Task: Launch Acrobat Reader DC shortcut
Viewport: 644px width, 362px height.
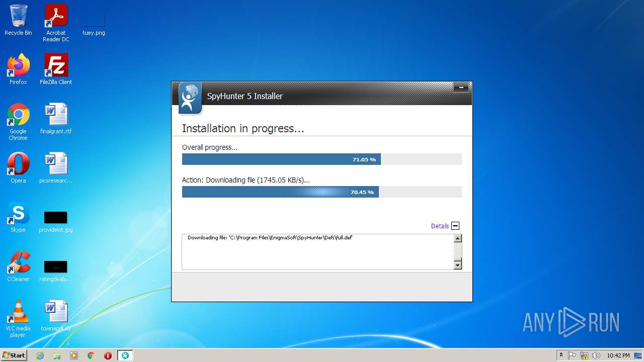Action: 56,23
